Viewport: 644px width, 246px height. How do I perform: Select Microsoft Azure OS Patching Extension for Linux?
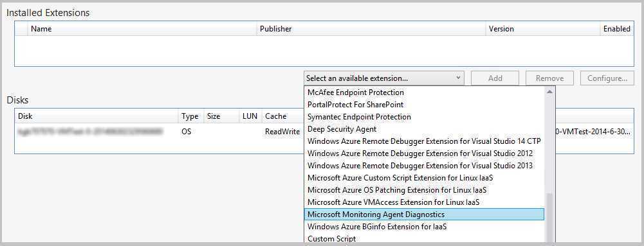[x=424, y=190]
